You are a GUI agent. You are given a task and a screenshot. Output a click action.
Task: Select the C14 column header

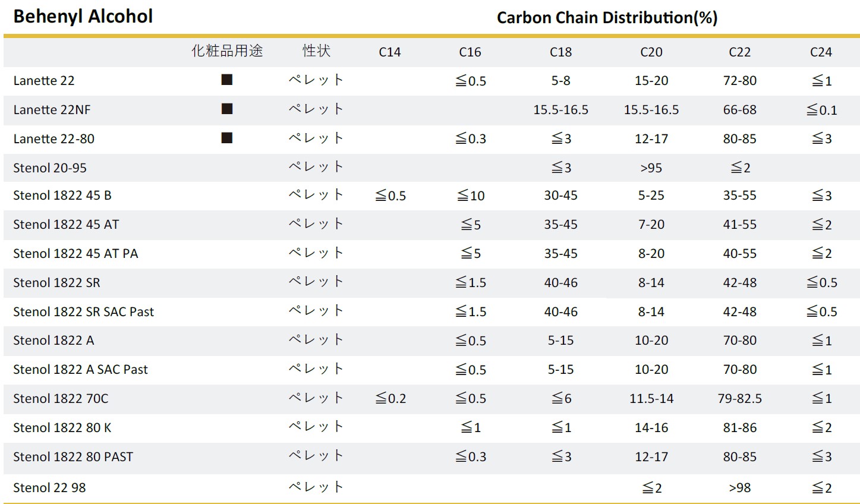pos(390,52)
